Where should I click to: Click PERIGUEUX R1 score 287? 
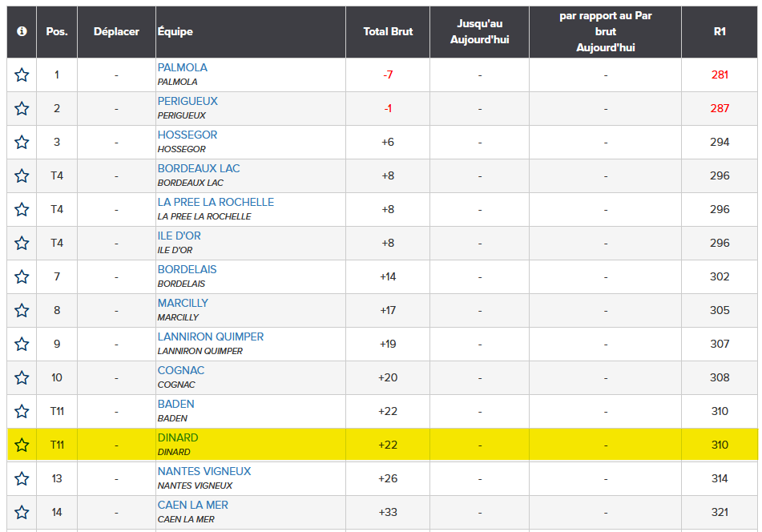point(720,108)
